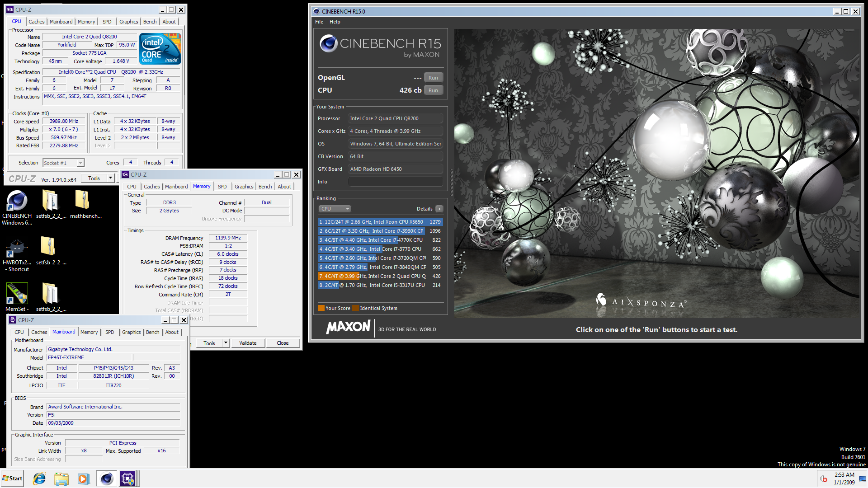The width and height of the screenshot is (868, 488).
Task: Select highlighted Core 2 Quad ranking row
Action: click(380, 276)
